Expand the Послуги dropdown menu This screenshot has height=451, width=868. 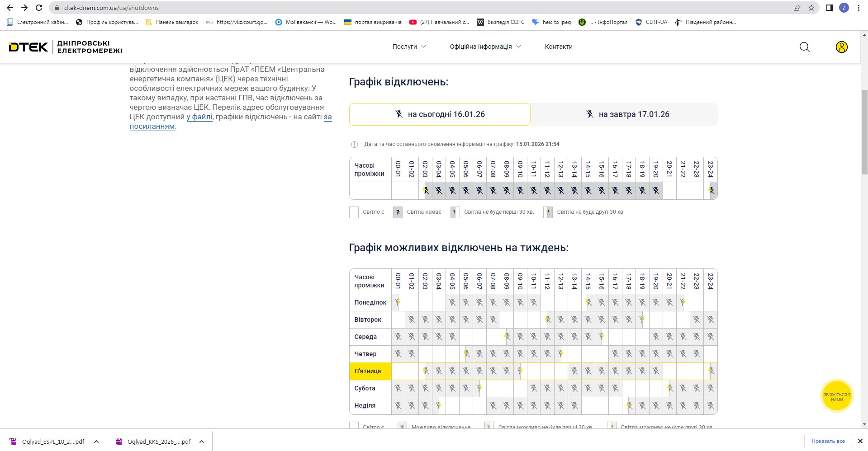tap(409, 47)
